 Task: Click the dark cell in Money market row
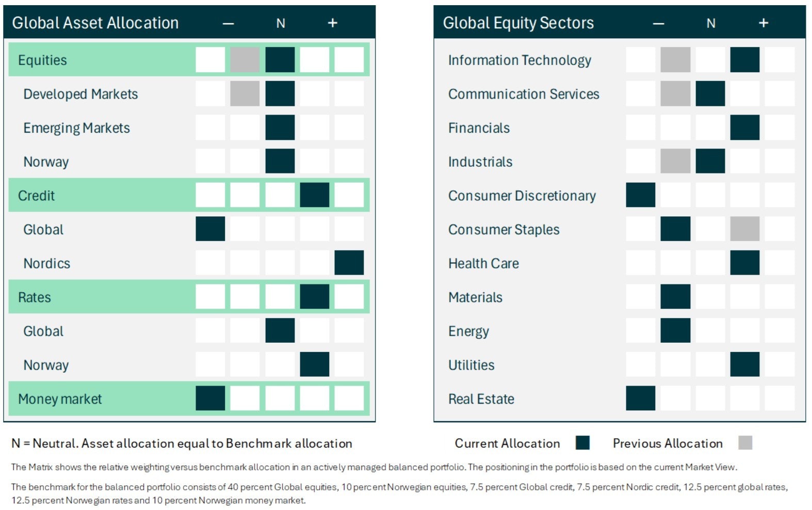[210, 399]
